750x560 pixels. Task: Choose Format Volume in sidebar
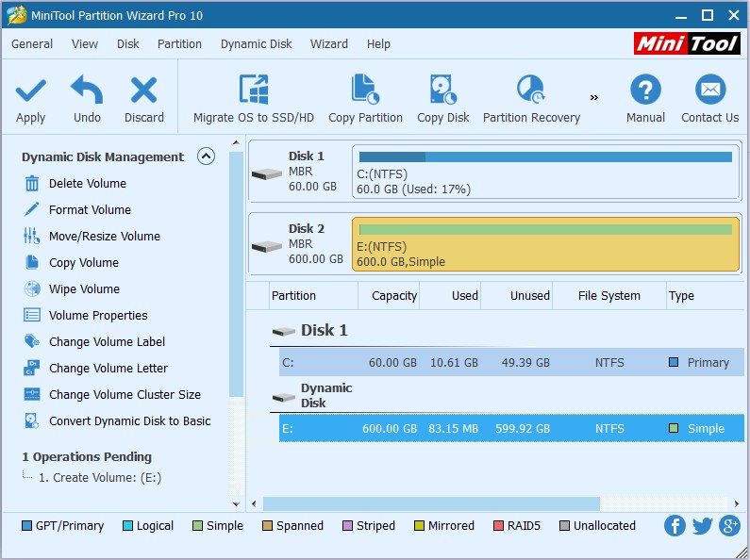(90, 209)
